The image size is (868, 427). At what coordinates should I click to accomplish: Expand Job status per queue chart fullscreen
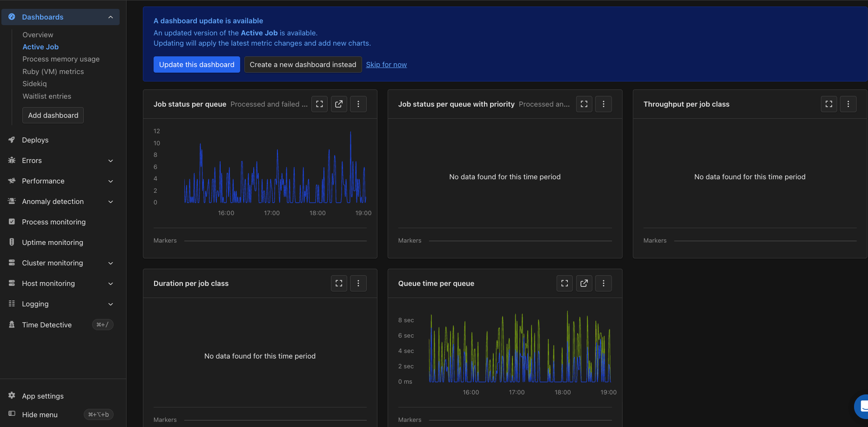click(x=319, y=104)
